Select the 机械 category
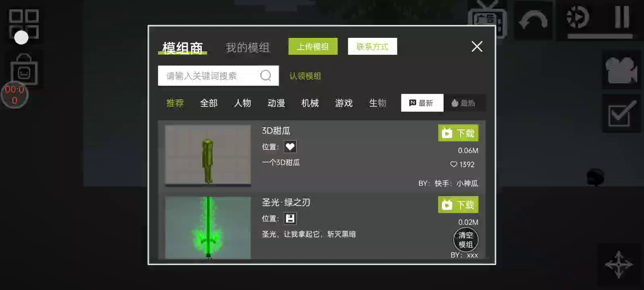This screenshot has width=644, height=290. (x=310, y=103)
